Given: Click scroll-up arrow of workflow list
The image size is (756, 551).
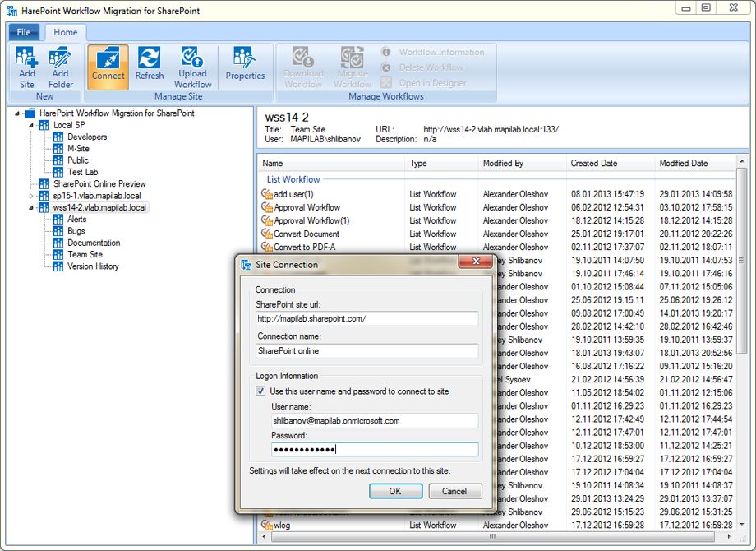Looking at the screenshot, I should 741,161.
